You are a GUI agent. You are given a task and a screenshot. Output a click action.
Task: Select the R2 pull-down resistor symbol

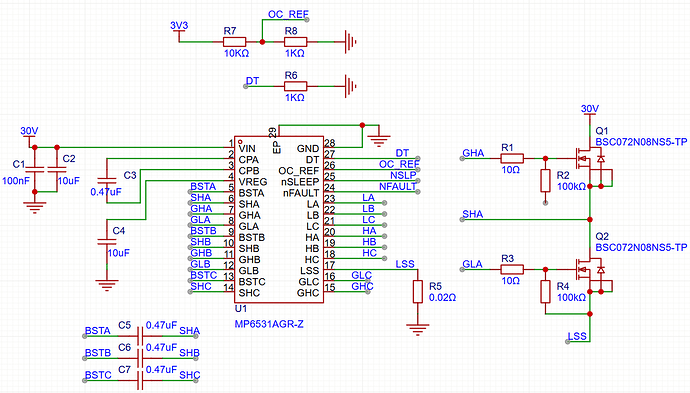546,180
